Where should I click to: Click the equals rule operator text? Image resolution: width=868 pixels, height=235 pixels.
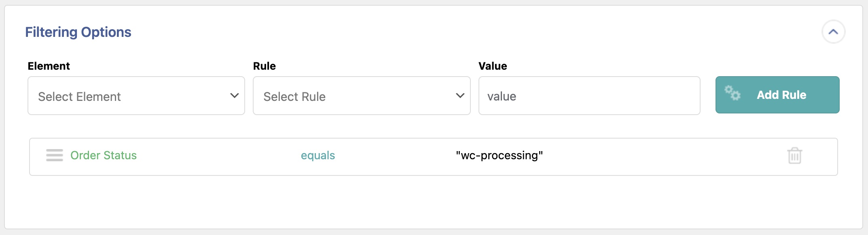point(318,155)
